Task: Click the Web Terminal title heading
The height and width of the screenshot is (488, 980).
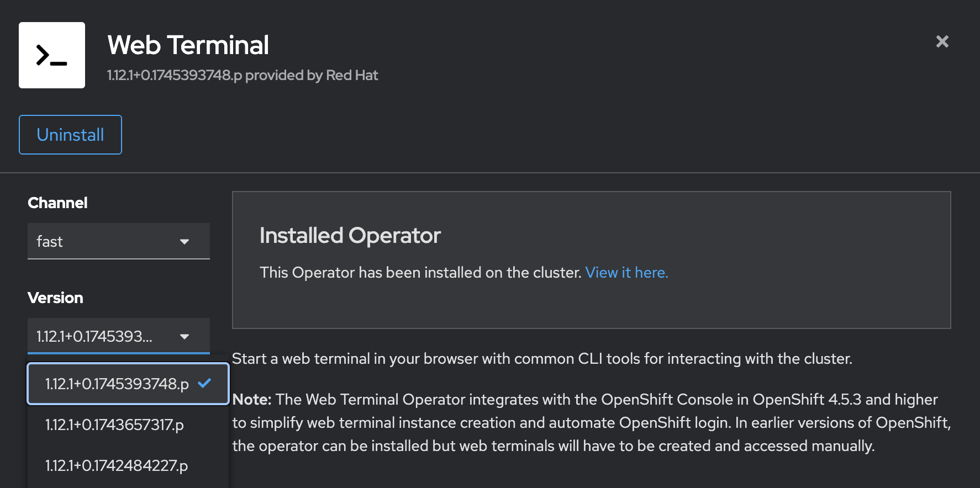Action: click(x=188, y=45)
